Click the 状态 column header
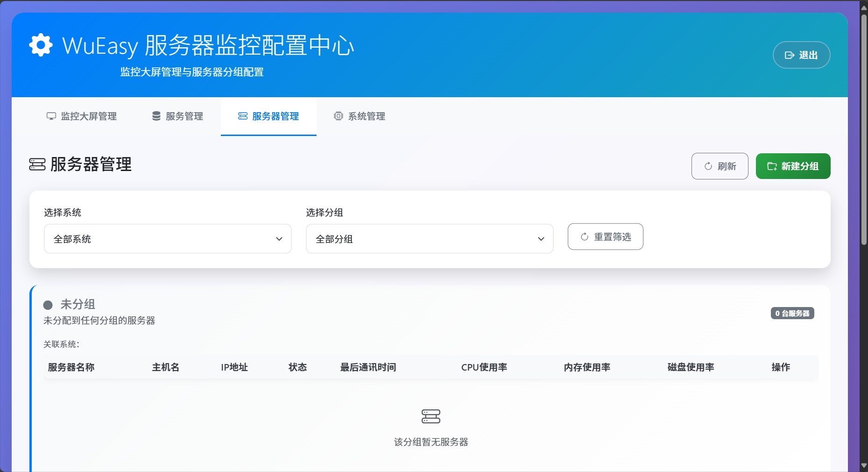This screenshot has height=472, width=868. coord(298,367)
